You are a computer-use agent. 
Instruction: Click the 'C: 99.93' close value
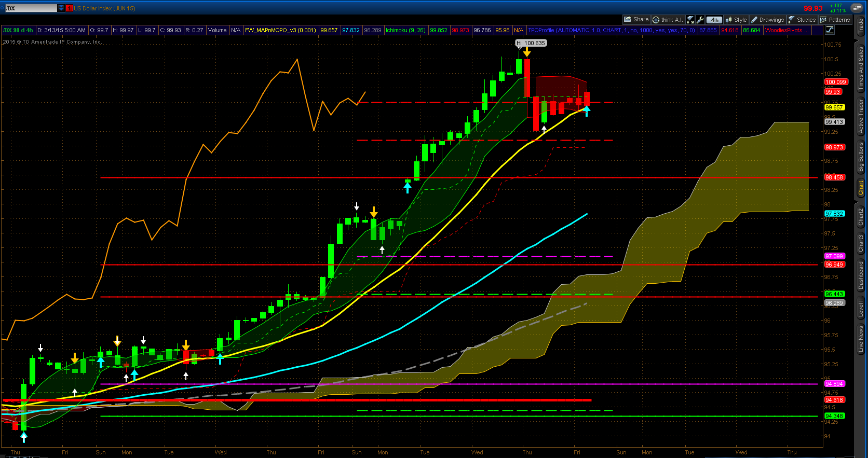pos(170,30)
